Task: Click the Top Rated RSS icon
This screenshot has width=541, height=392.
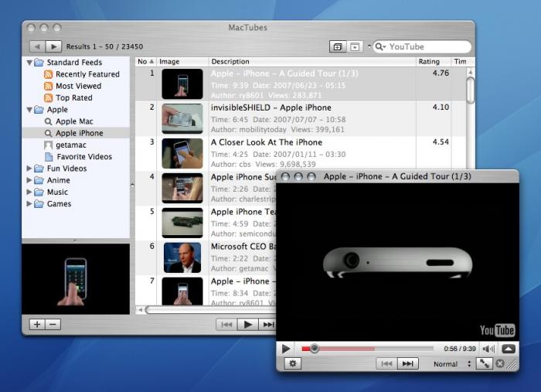Action: tap(48, 97)
